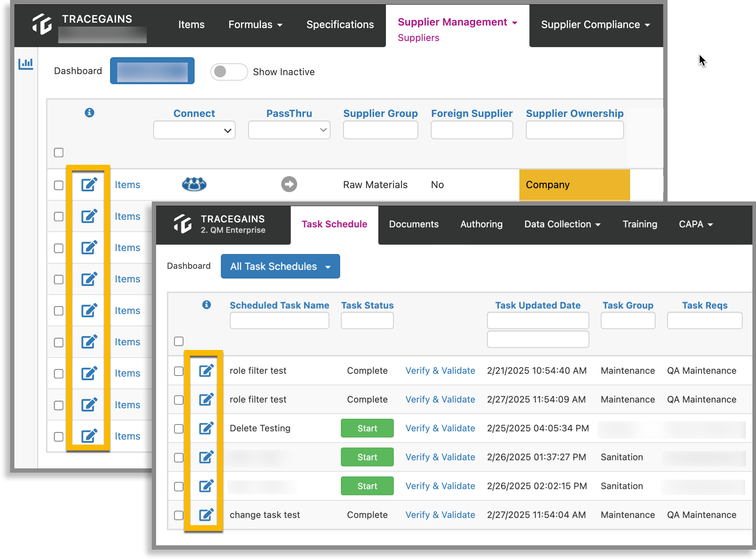Click the Connect people icon in Raw Materials row

click(194, 184)
